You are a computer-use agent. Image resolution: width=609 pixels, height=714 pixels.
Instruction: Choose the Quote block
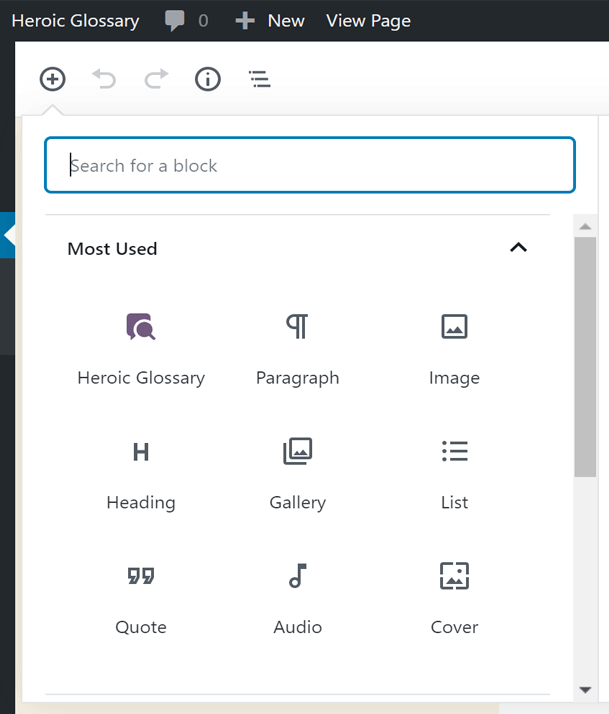click(141, 596)
